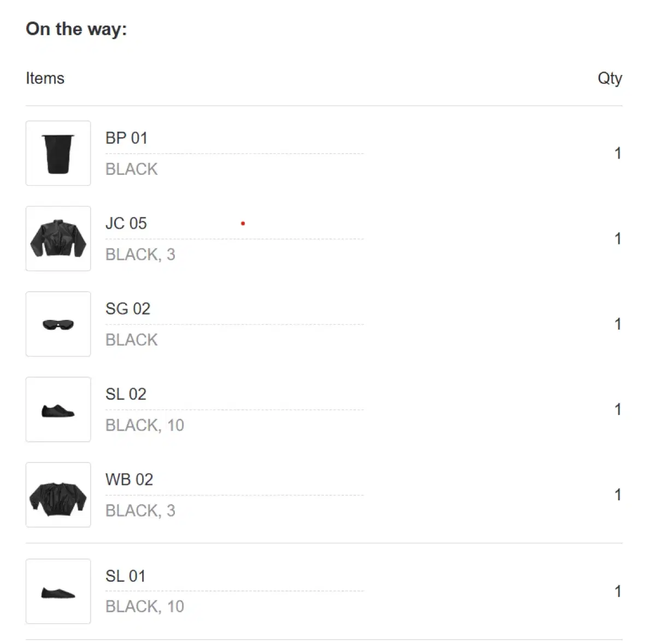Viewport: 656px width, 644px height.
Task: Click the BLACK variant label under BP 01
Action: pyautogui.click(x=131, y=169)
